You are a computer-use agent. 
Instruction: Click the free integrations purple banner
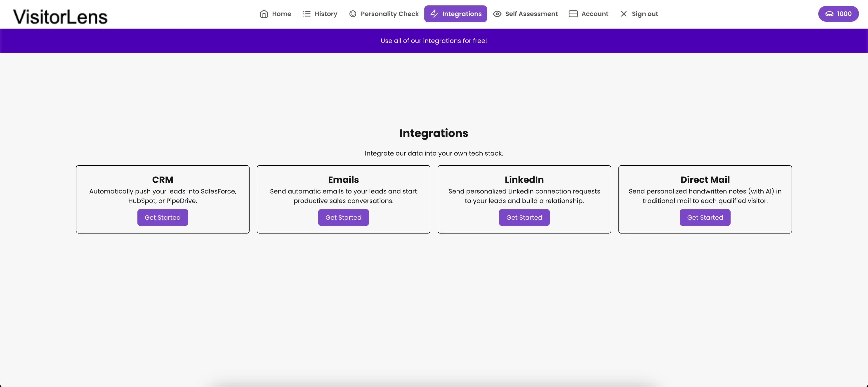pos(434,41)
